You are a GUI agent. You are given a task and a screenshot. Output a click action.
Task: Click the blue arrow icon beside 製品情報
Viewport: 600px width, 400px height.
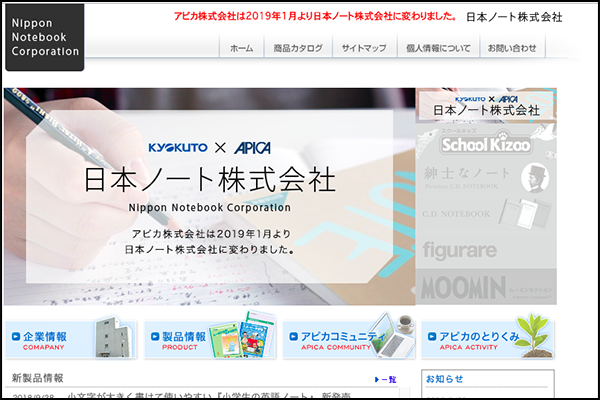pos(155,336)
